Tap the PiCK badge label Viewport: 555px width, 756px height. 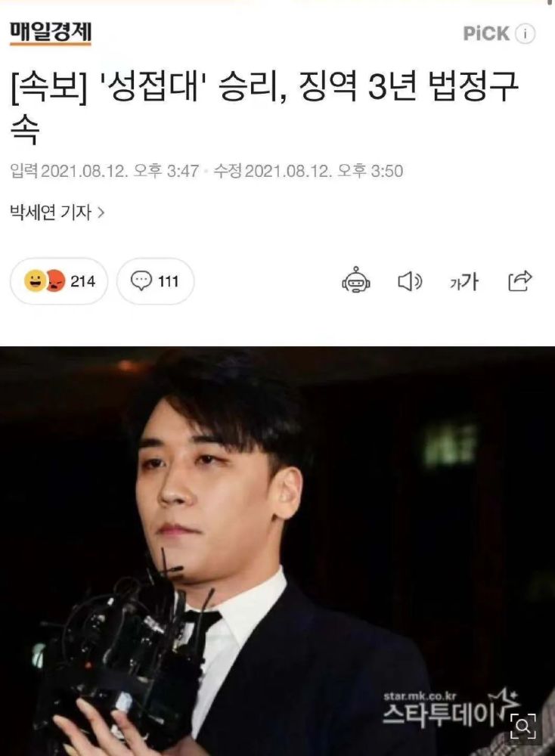[x=486, y=34]
